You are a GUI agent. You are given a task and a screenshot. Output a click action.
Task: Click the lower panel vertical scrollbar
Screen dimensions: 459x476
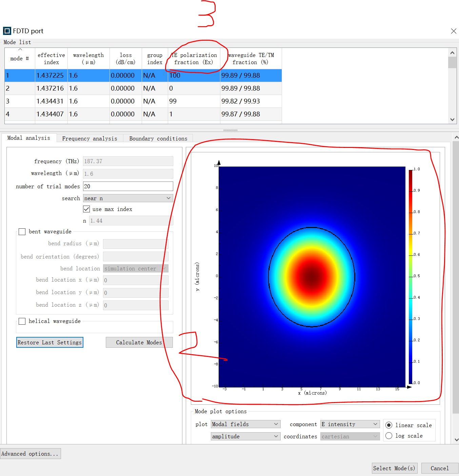coord(456,278)
